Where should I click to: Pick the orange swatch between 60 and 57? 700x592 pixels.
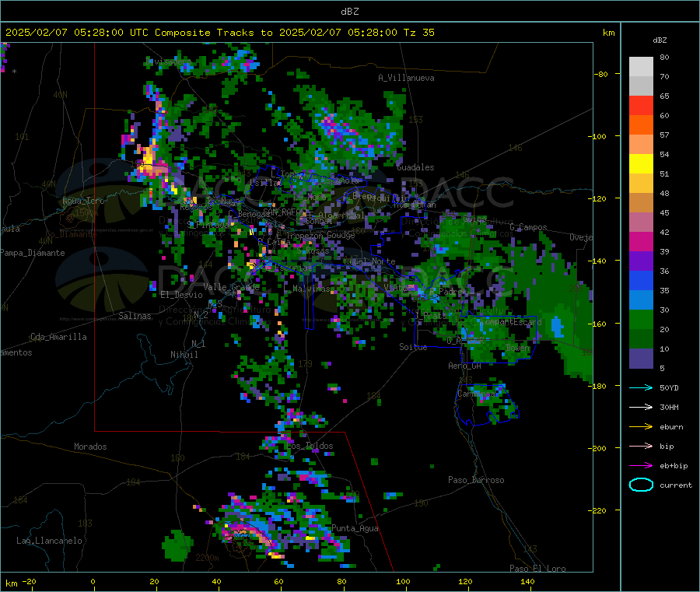641,125
